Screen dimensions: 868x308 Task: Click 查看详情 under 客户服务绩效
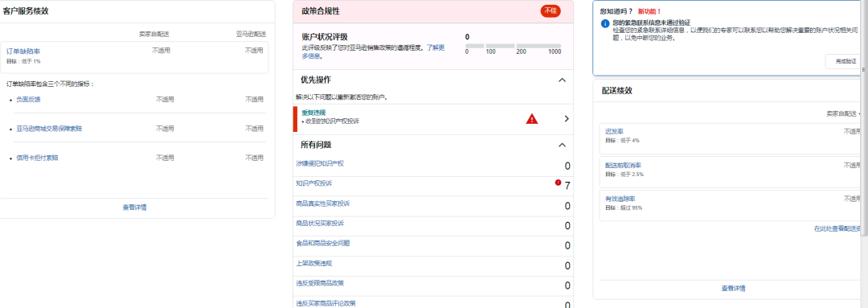[134, 207]
